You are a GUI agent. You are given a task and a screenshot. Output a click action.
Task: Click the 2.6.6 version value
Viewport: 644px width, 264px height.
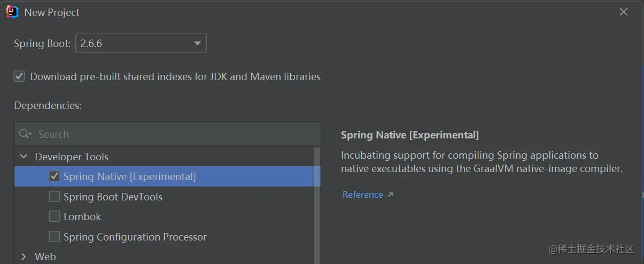pos(91,44)
